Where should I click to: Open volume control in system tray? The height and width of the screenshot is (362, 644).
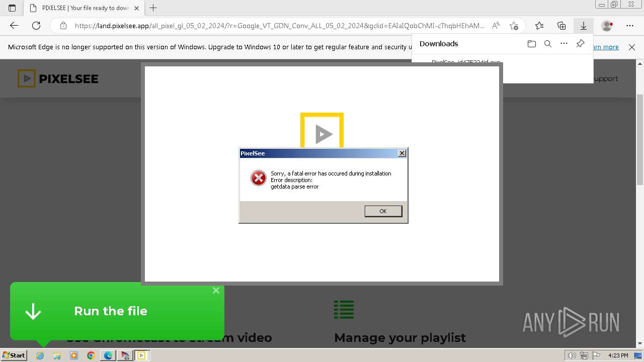tap(573, 355)
